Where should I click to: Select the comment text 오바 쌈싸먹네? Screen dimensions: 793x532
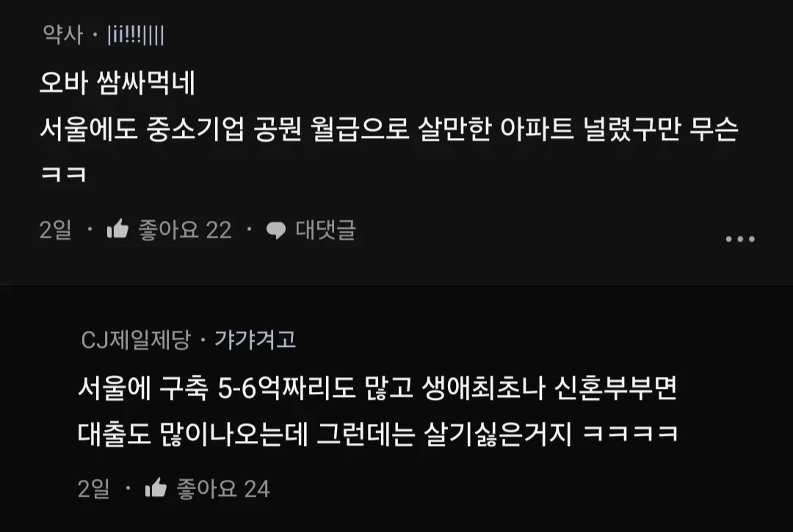click(x=117, y=83)
